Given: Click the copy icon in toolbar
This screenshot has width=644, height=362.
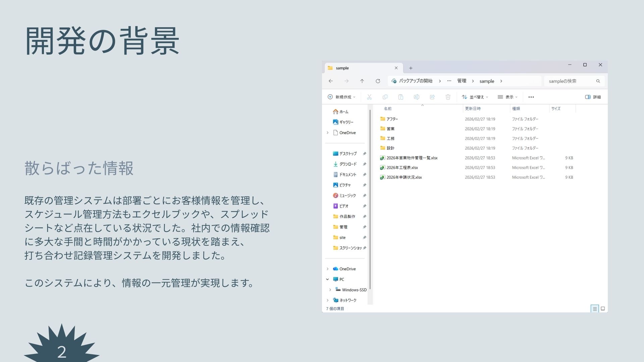Looking at the screenshot, I should 385,97.
